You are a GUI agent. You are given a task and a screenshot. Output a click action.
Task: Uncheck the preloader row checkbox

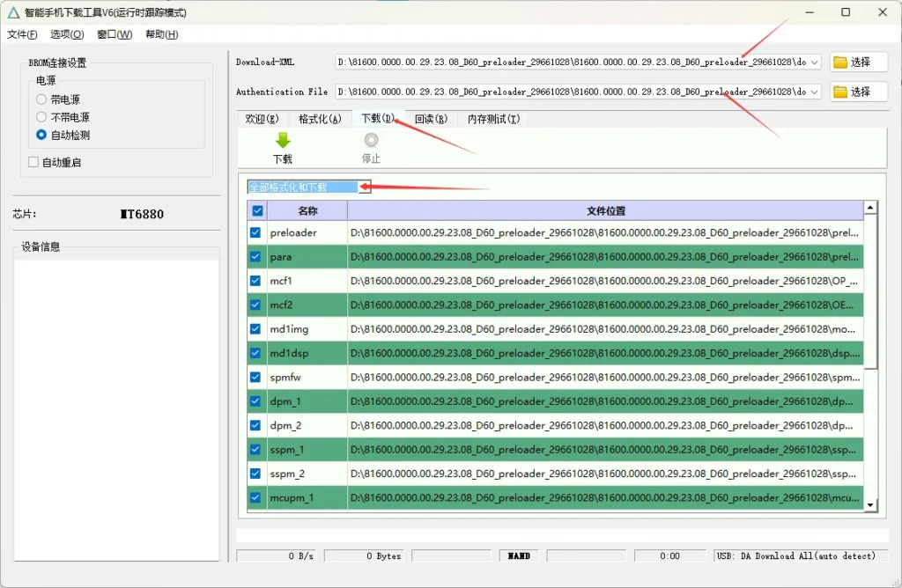point(255,232)
